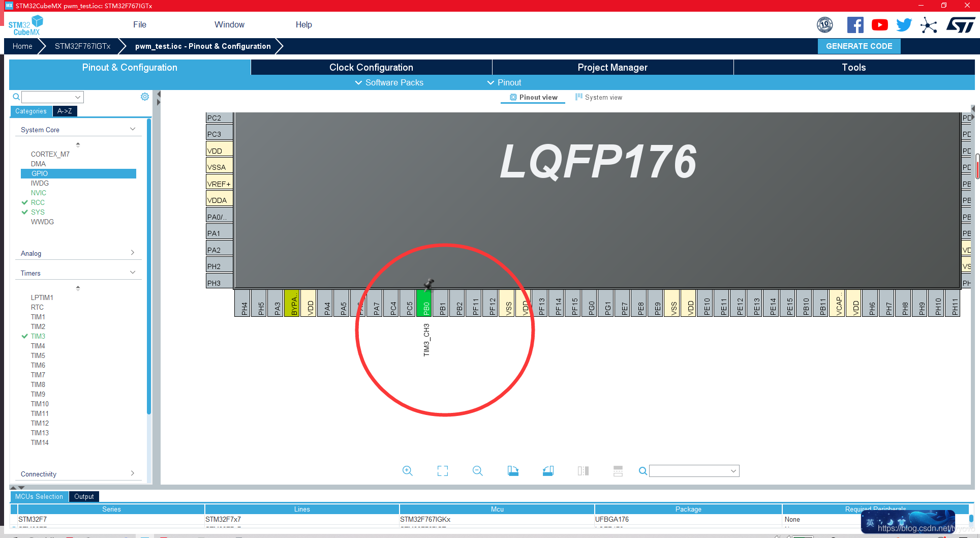Open the ST Twitter icon
Viewport: 980px width, 538px height.
click(x=904, y=25)
